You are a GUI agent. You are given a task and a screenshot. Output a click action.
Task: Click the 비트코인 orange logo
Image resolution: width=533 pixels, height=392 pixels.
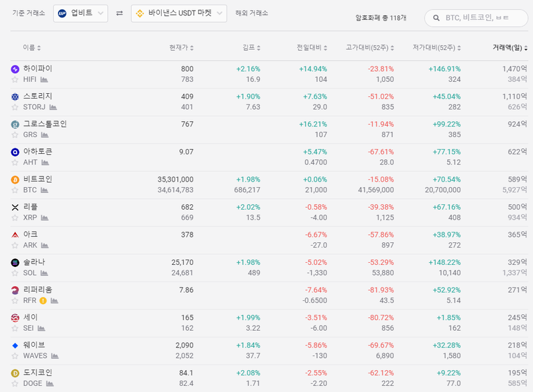point(15,180)
